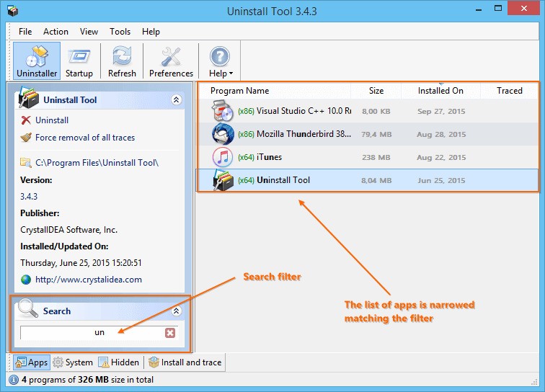This screenshot has width=545, height=392.
Task: Open Preferences from the toolbar
Action: click(x=171, y=61)
